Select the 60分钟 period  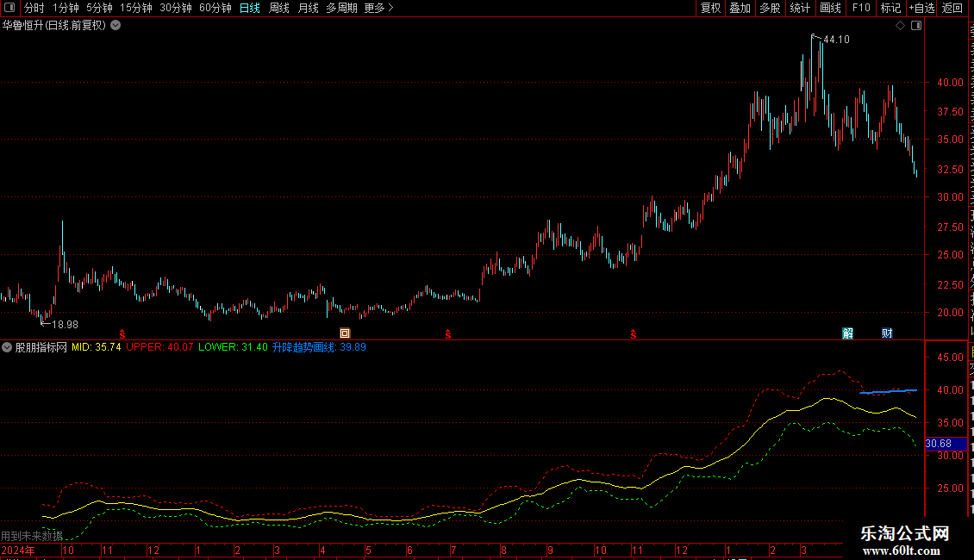[x=215, y=8]
